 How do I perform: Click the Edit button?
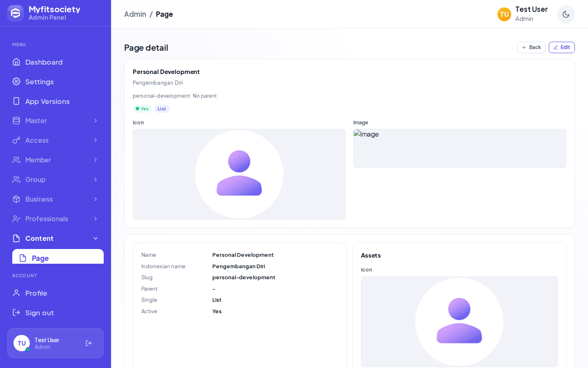[x=562, y=47]
